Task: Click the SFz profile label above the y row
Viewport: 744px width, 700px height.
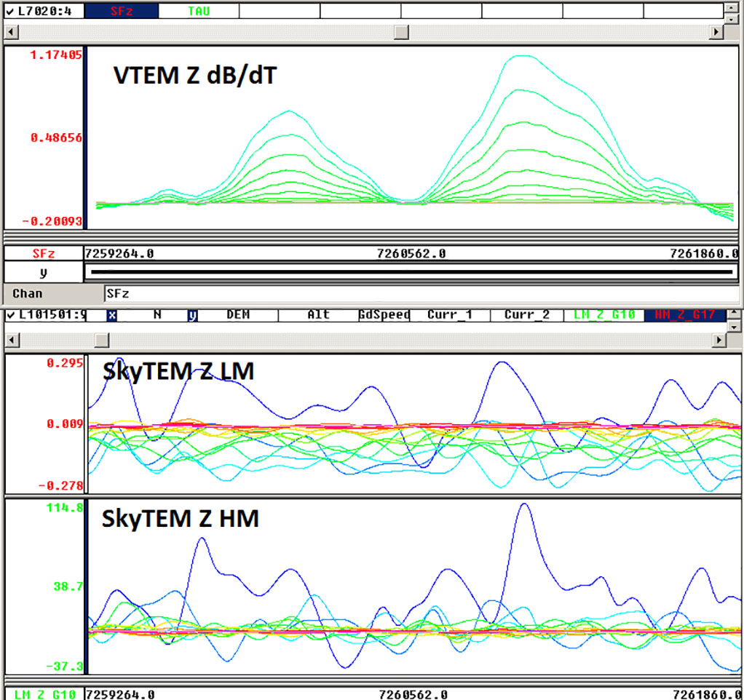Action: click(x=43, y=254)
